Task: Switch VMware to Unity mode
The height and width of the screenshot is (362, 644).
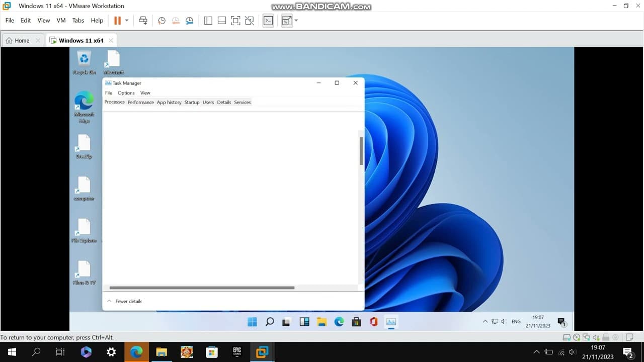Action: (x=250, y=21)
